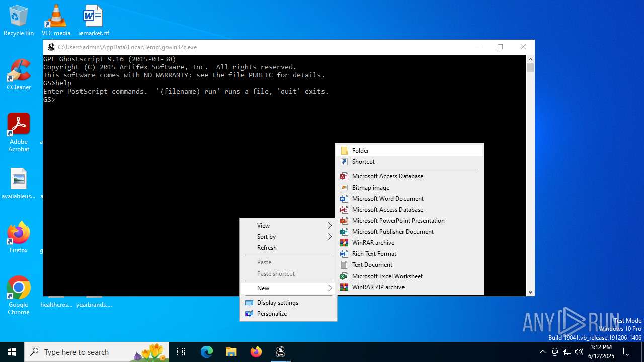Click the WinRAR archive icon in the submenu
644x362 pixels.
[344, 243]
